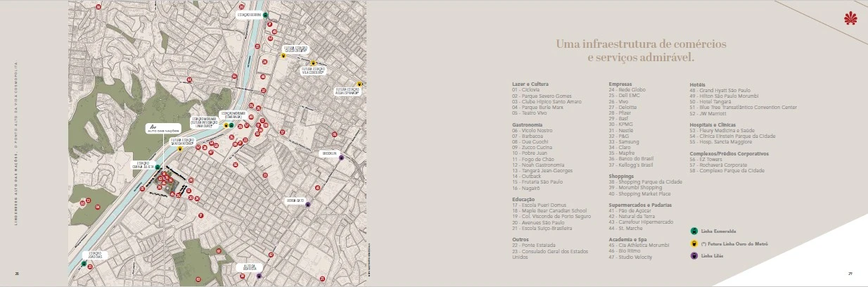Click the yellow Futura Estação Vila Cordeiro marker
The height and width of the screenshot is (287, 868).
(314, 63)
